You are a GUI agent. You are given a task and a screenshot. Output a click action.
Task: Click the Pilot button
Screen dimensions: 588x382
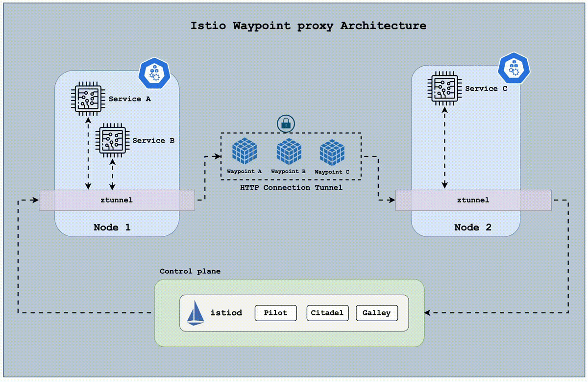275,313
